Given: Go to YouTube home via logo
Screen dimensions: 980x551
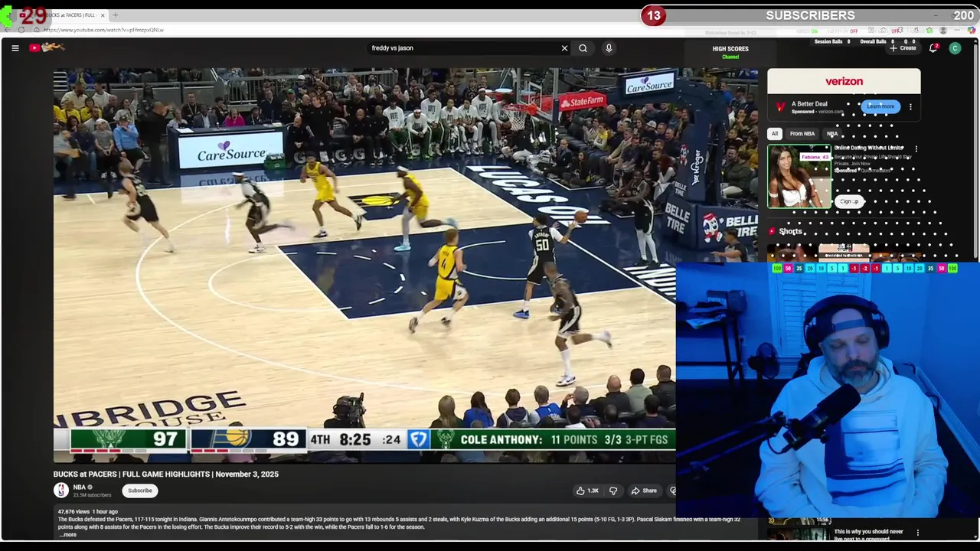Looking at the screenshot, I should pyautogui.click(x=47, y=47).
